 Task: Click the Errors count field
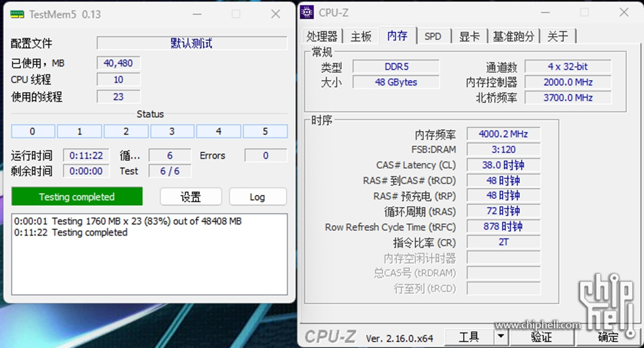coord(265,156)
